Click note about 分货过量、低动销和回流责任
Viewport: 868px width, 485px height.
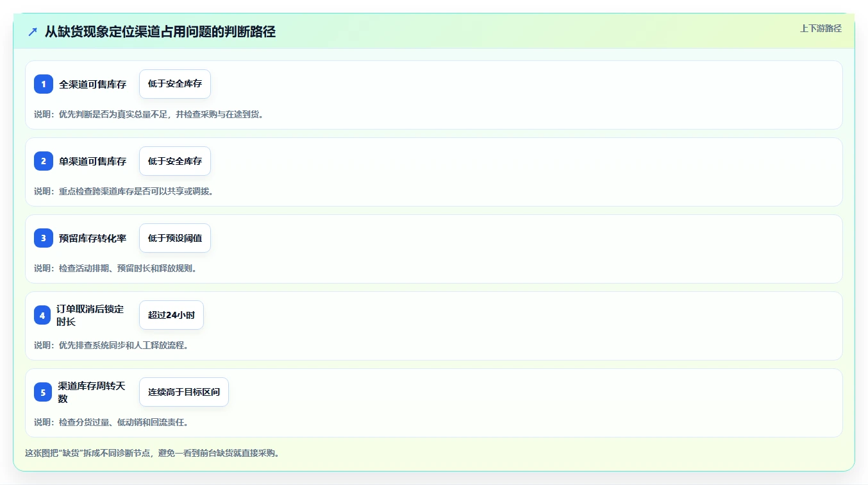111,422
